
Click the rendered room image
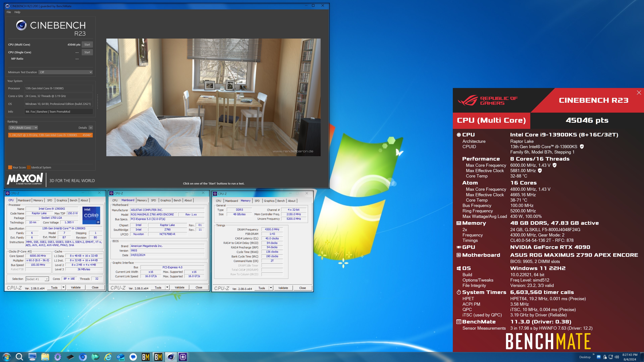point(213,97)
